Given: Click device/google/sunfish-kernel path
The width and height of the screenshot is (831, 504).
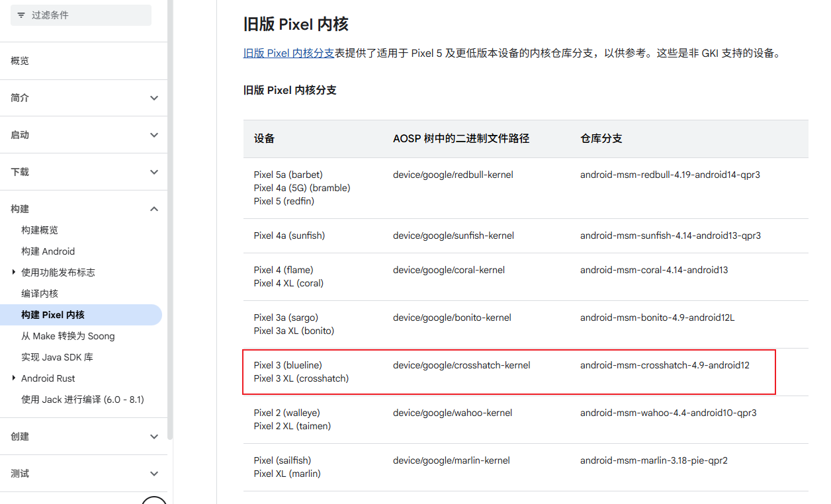Looking at the screenshot, I should click(453, 235).
